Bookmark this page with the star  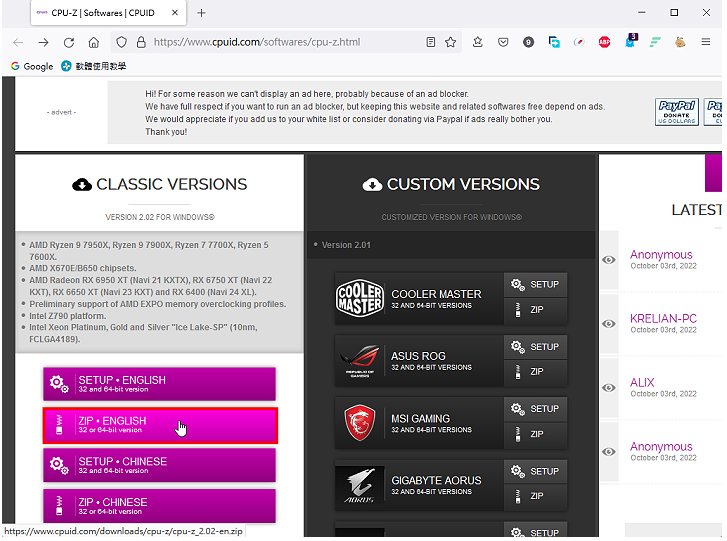(x=451, y=42)
